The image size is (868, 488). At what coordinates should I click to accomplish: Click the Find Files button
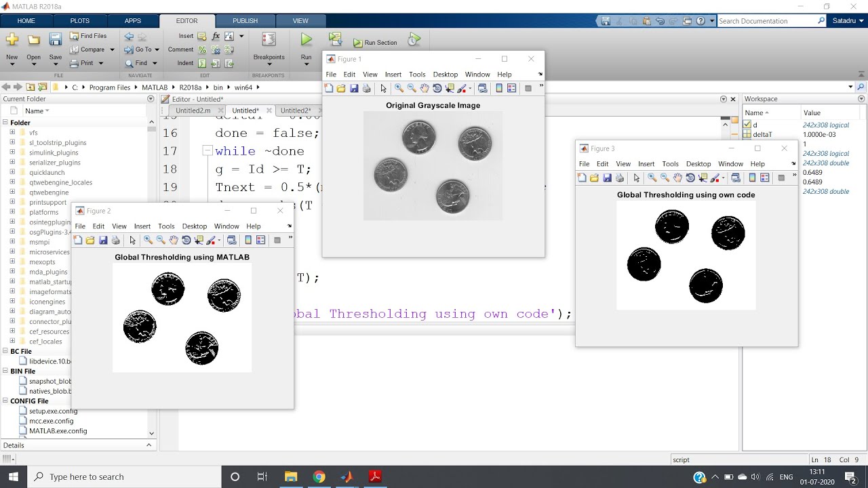pyautogui.click(x=87, y=36)
